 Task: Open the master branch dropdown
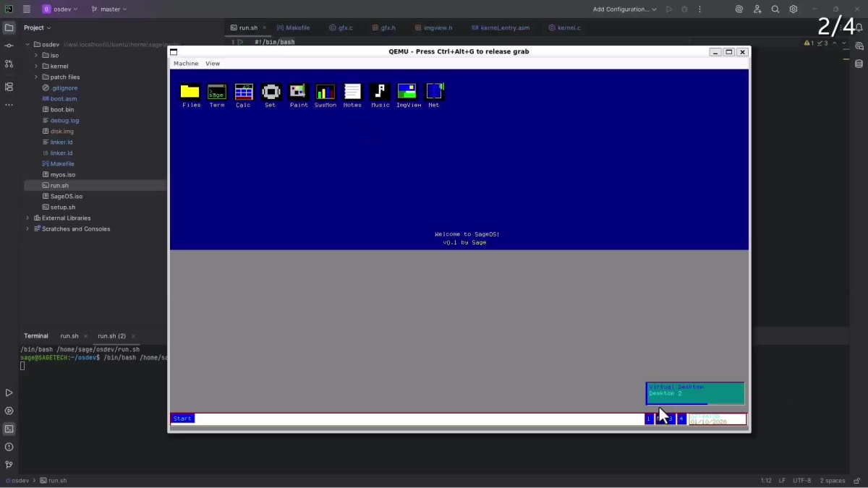(x=109, y=9)
